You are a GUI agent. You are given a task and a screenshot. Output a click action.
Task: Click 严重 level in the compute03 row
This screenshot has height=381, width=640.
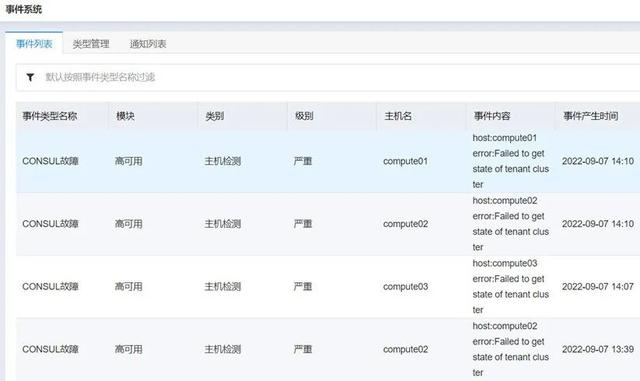tap(303, 286)
